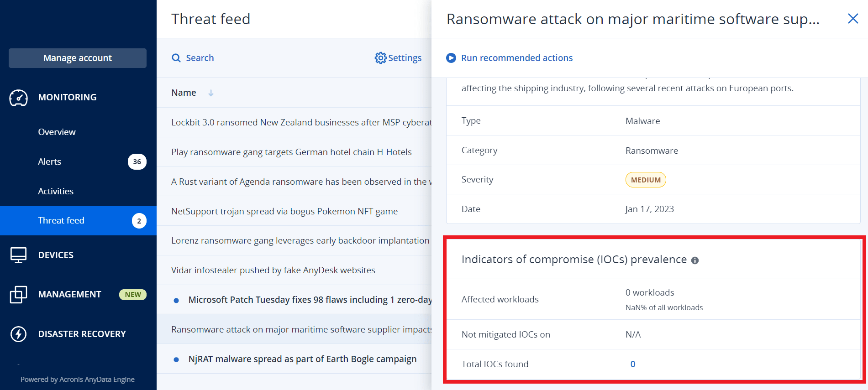Image resolution: width=868 pixels, height=390 pixels.
Task: Open the Total IOCs found count link
Action: click(633, 364)
